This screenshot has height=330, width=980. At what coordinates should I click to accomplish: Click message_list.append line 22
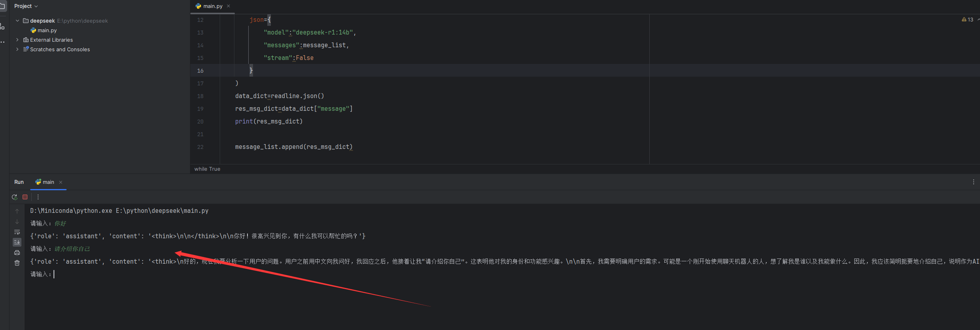(x=294, y=147)
